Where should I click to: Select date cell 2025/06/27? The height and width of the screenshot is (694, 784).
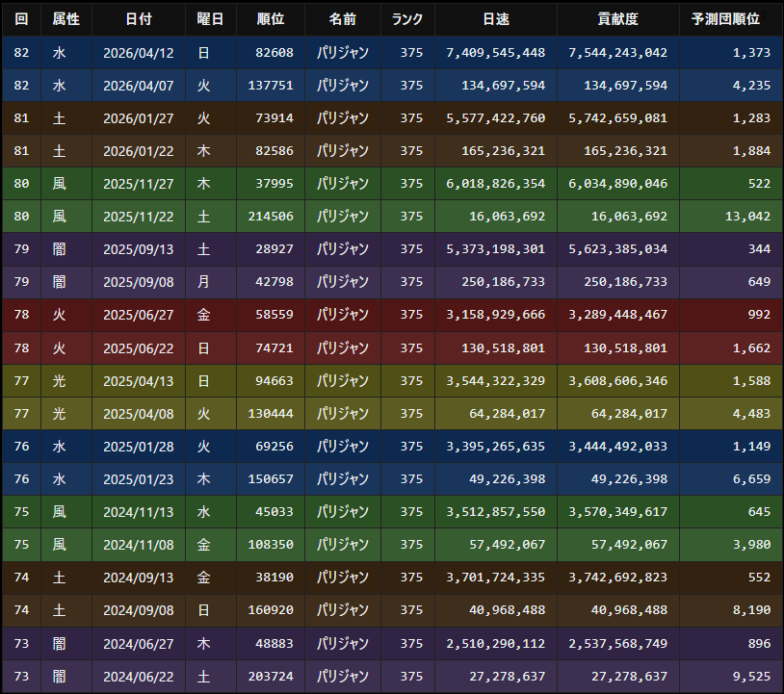[x=139, y=315]
